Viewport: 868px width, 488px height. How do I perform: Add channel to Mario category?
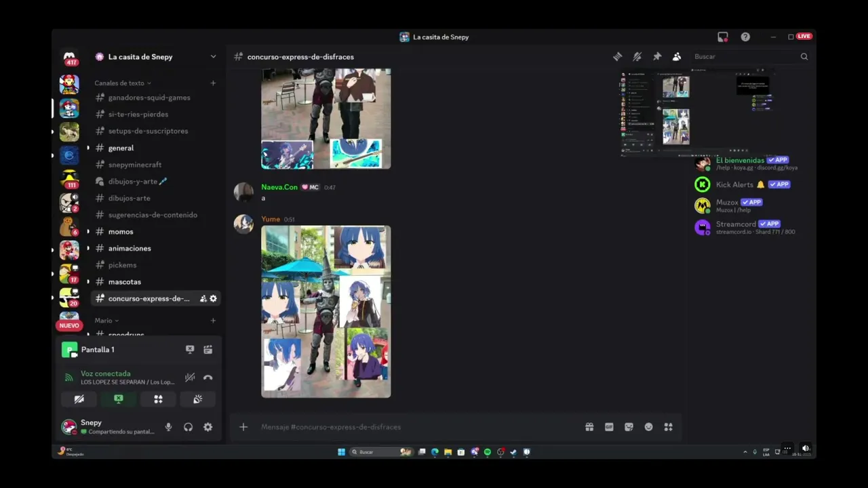pyautogui.click(x=213, y=321)
